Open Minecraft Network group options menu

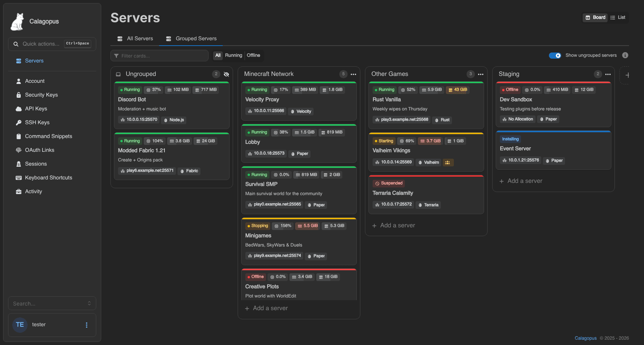pyautogui.click(x=353, y=74)
